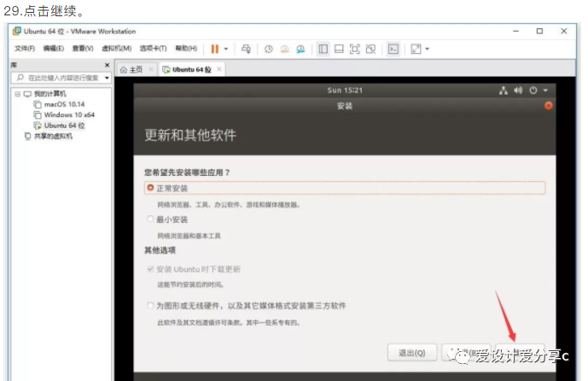
Task: Click the stretch guest display icon
Action: pos(416,49)
